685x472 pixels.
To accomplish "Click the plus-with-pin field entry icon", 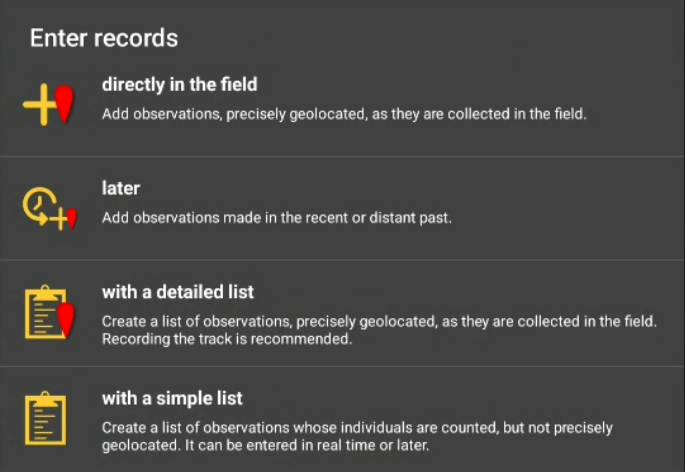I will [48, 103].
